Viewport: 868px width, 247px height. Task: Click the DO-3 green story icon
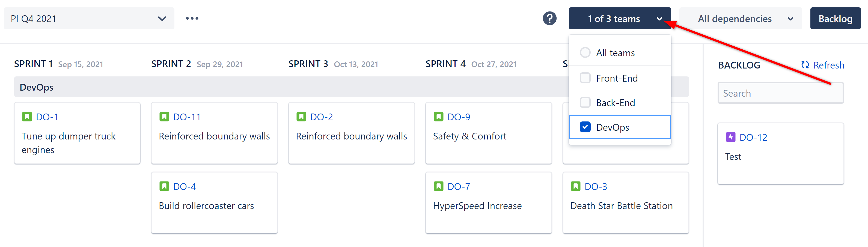pos(575,186)
